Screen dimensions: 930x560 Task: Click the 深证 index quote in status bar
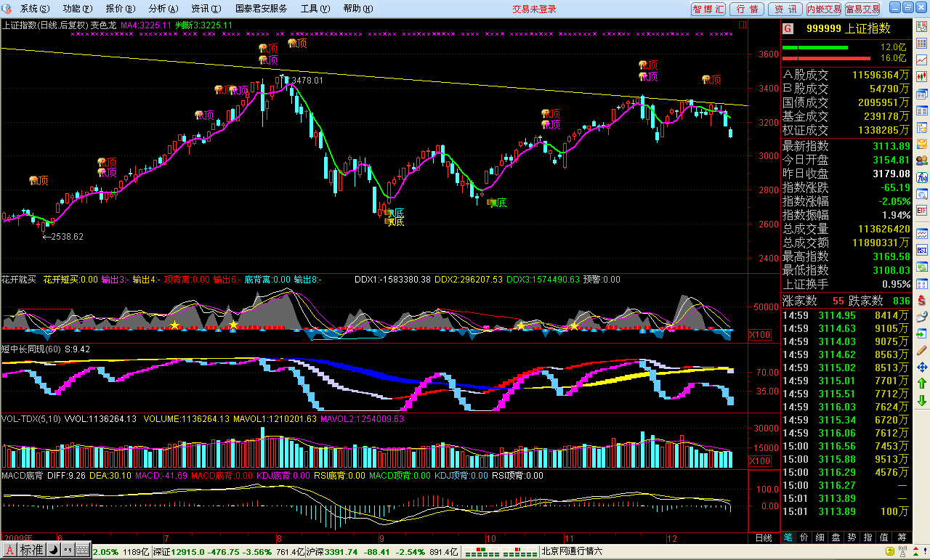coord(227,551)
